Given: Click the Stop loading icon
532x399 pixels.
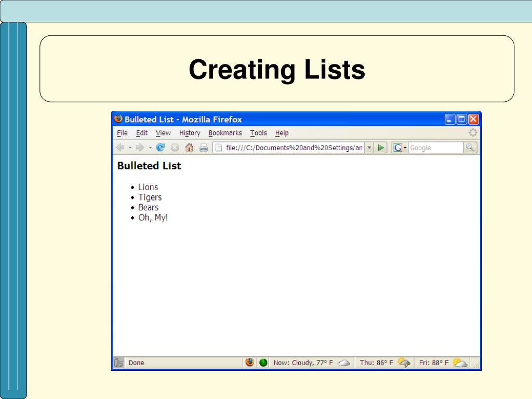Looking at the screenshot, I should pos(175,148).
